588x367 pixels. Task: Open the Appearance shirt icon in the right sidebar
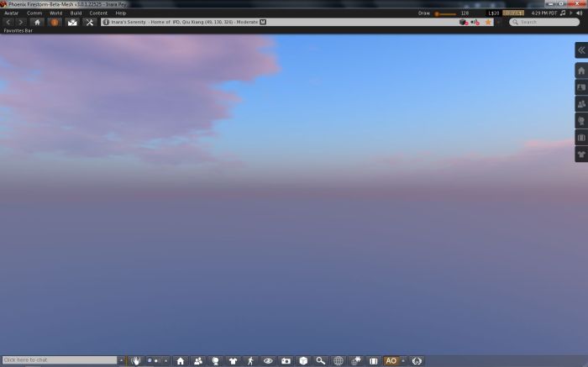tap(580, 155)
